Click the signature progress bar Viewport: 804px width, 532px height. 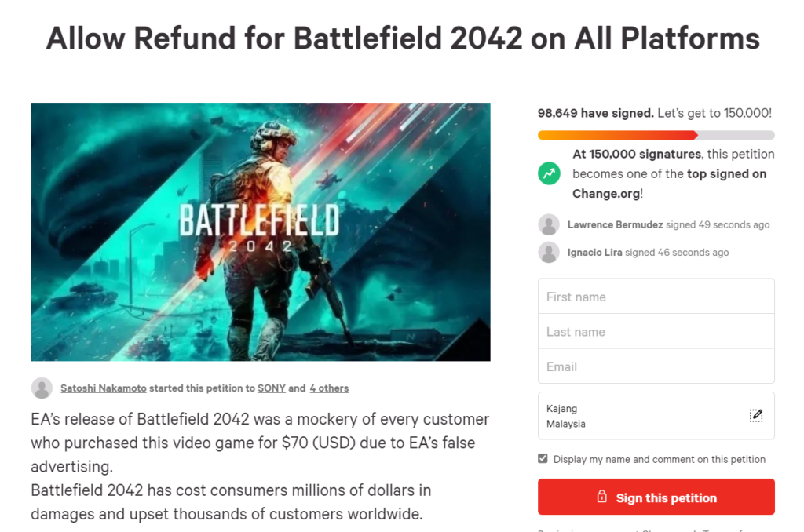click(x=656, y=135)
